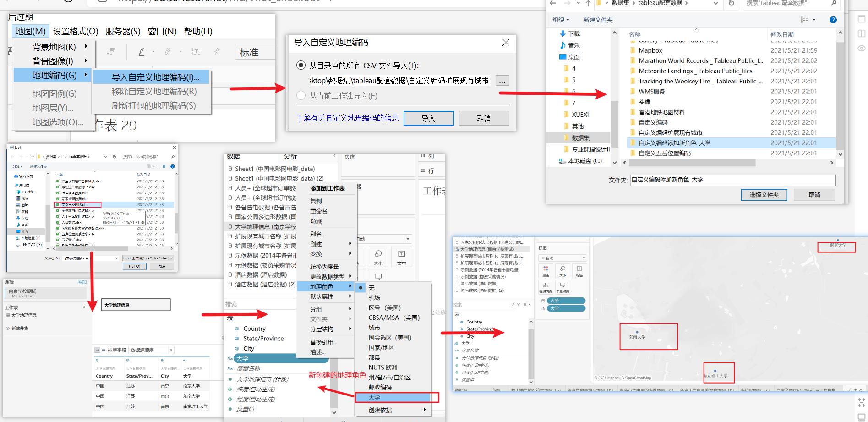Image resolution: width=868 pixels, height=422 pixels.
Task: Click the Text (文本) marks card icon
Action: click(x=401, y=257)
